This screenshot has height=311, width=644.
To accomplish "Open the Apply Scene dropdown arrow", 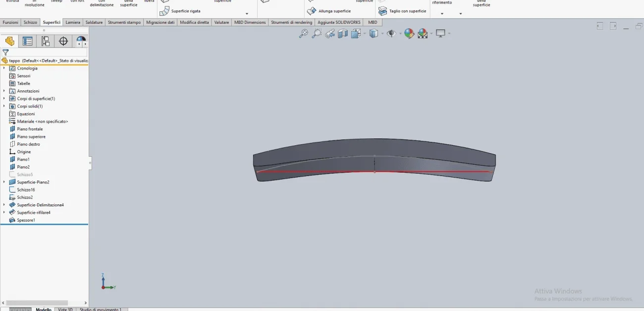I will pyautogui.click(x=431, y=34).
